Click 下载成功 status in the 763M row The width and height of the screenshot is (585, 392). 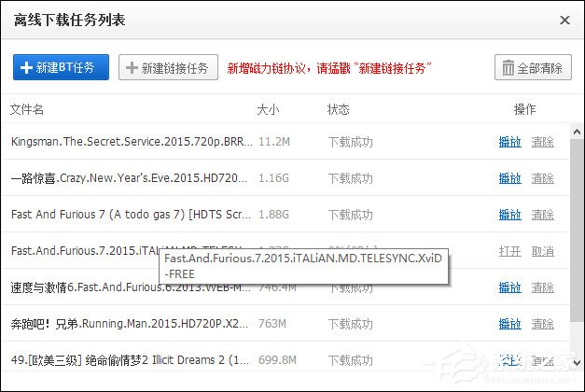350,324
